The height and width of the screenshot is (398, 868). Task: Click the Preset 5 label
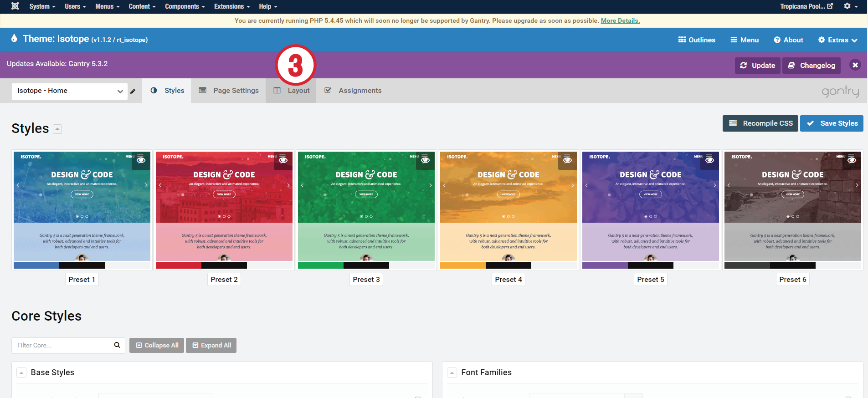[651, 280]
